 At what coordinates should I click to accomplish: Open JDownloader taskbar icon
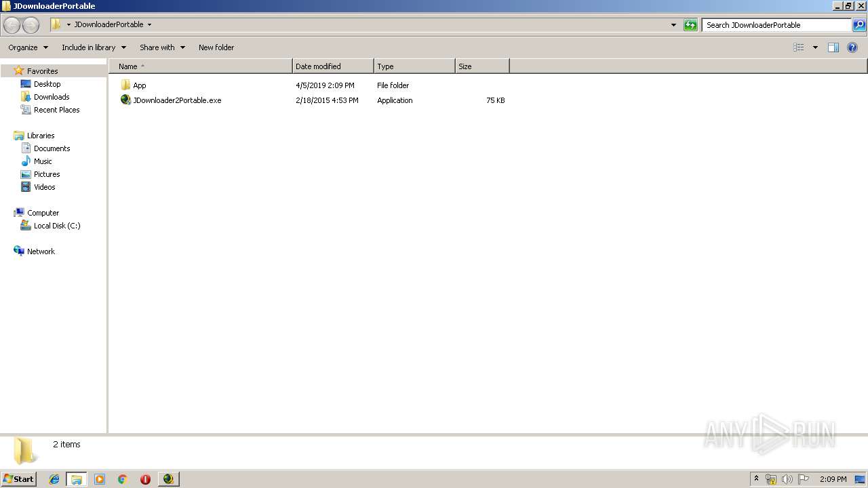(168, 479)
